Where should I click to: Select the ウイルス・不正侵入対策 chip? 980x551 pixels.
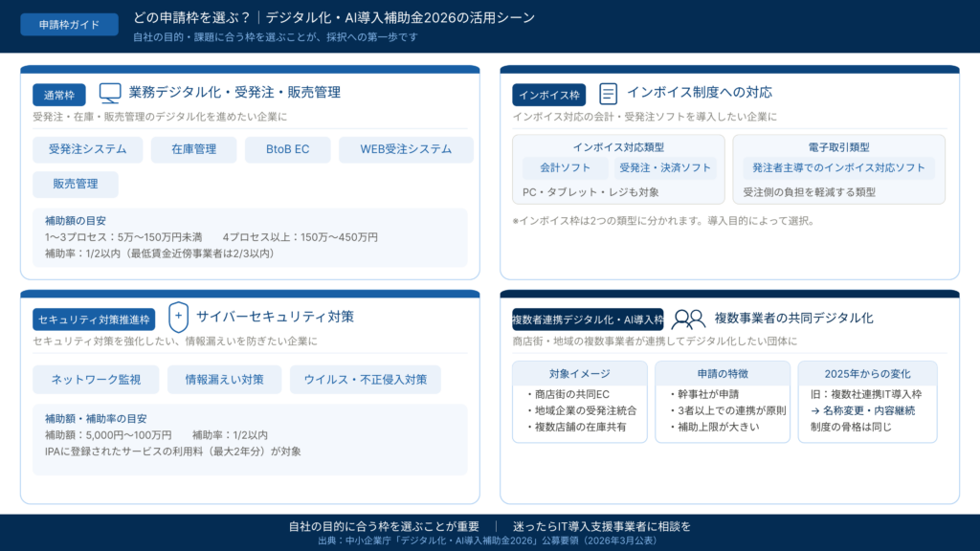(x=366, y=380)
